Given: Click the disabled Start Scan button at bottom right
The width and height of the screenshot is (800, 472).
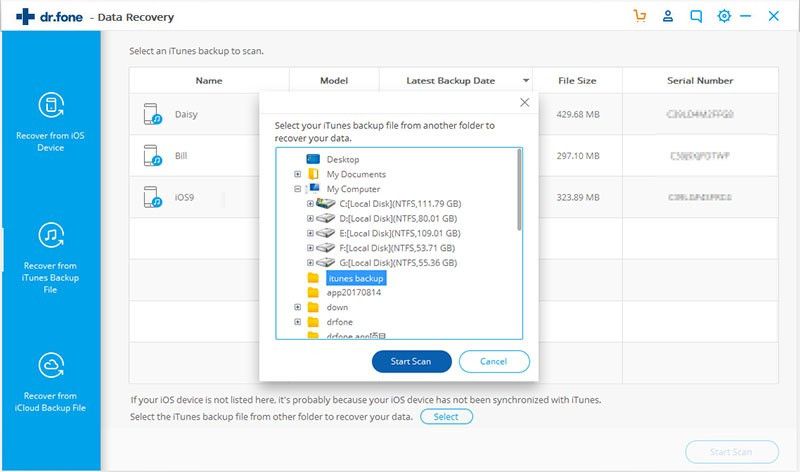Looking at the screenshot, I should pos(732,452).
